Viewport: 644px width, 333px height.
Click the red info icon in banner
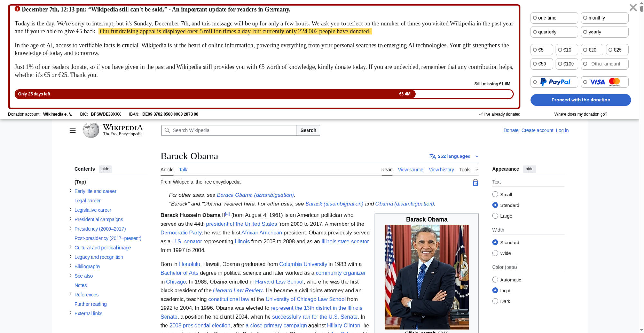(17, 9)
